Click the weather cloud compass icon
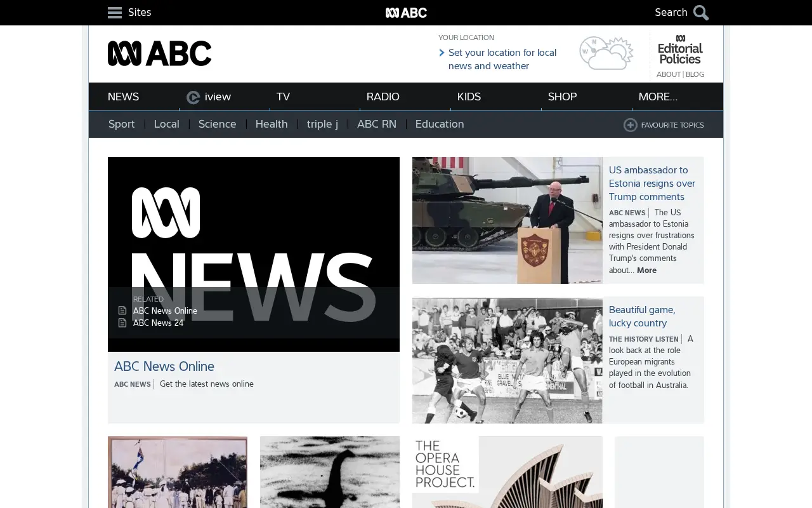Screen dimensions: 812x508 coord(606,53)
